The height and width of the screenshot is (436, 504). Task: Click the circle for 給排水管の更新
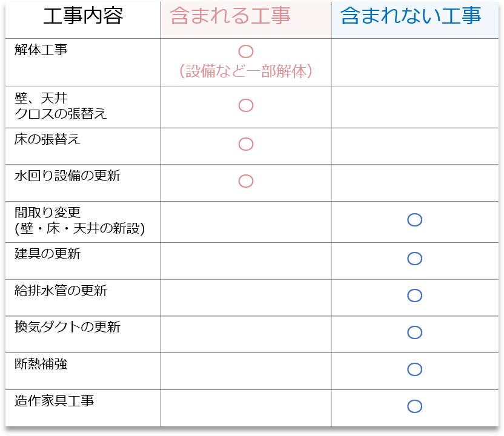click(x=414, y=296)
